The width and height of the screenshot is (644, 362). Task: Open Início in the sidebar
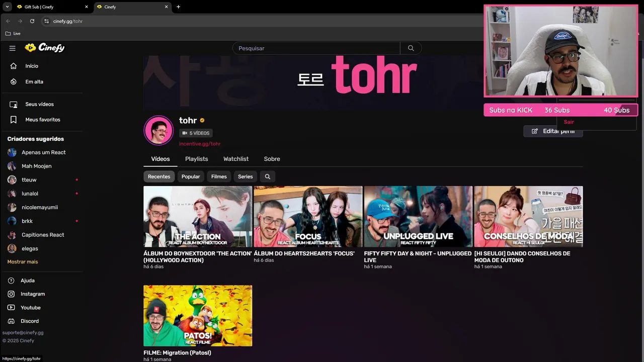[x=32, y=66]
